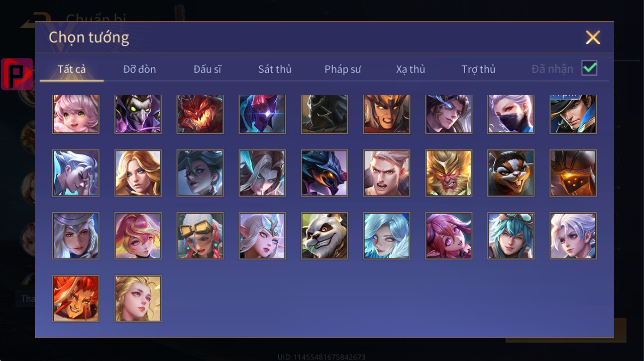The height and width of the screenshot is (361, 644).
Task: Select the red-haired grinning hero in last row
Action: point(76,299)
